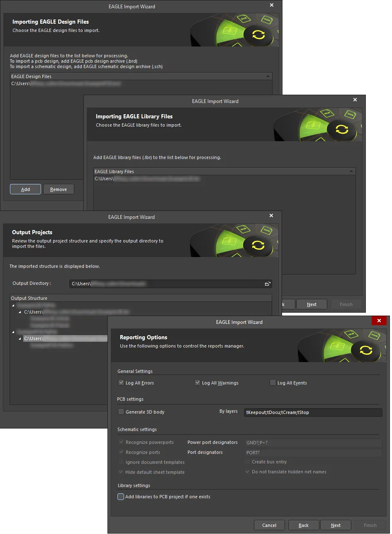Select the first C:\Users\ row in Output Structure
The height and width of the screenshot is (534, 392).
pos(77,312)
